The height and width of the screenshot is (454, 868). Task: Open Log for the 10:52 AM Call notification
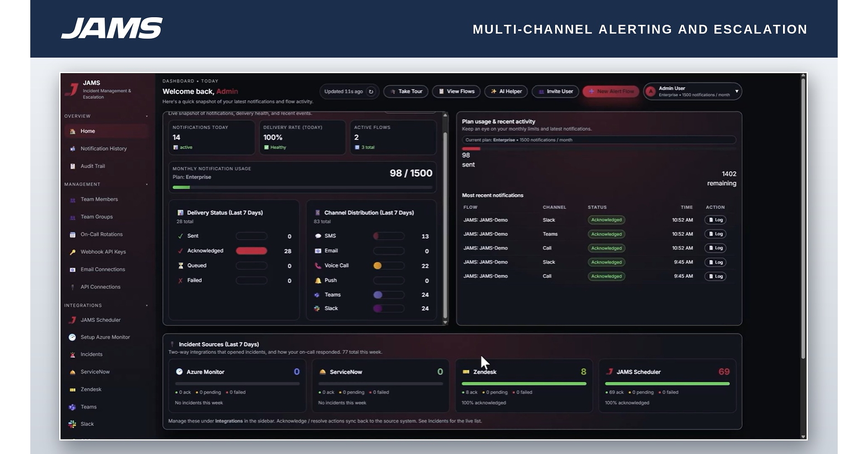(x=715, y=248)
